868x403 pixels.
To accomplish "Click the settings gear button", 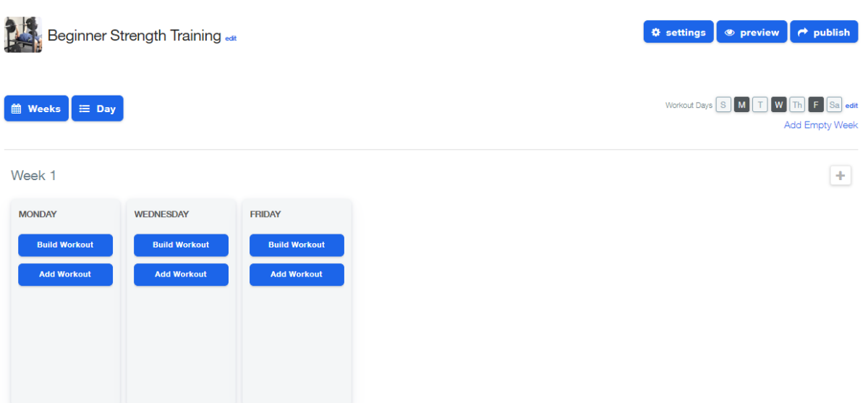I will (x=678, y=32).
